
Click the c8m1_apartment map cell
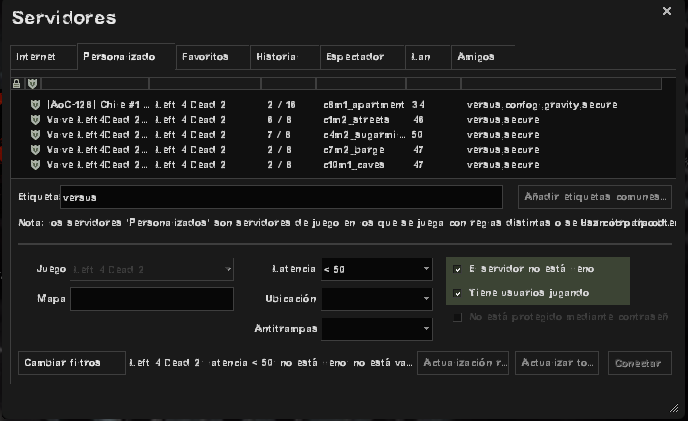pyautogui.click(x=364, y=104)
